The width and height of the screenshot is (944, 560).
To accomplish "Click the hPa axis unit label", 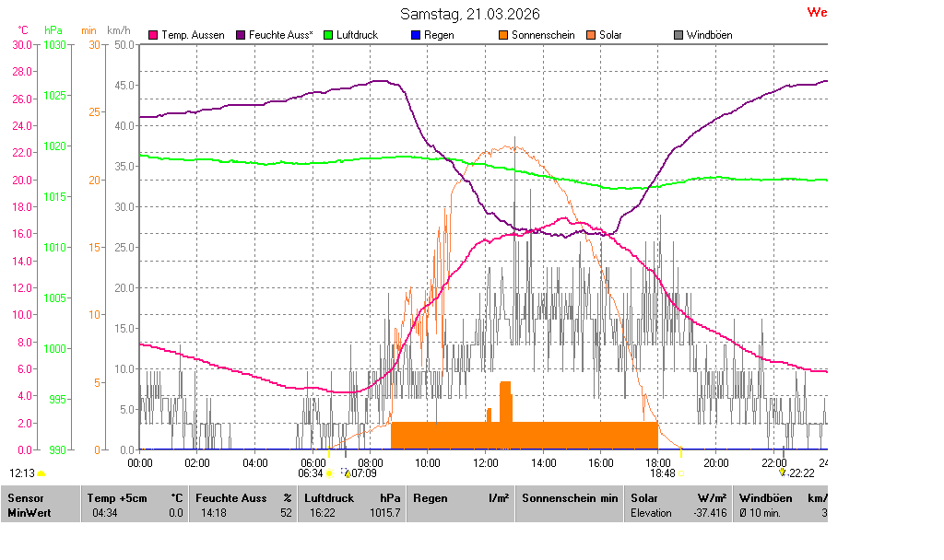I will [53, 30].
